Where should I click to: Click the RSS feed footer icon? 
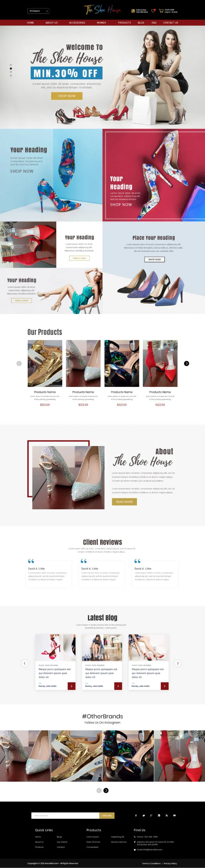coord(166,815)
